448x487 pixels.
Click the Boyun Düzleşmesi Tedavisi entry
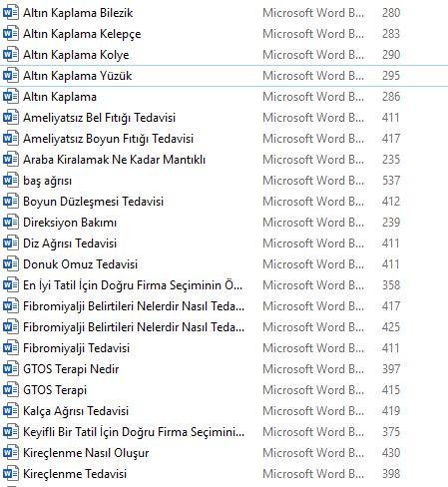(x=93, y=202)
